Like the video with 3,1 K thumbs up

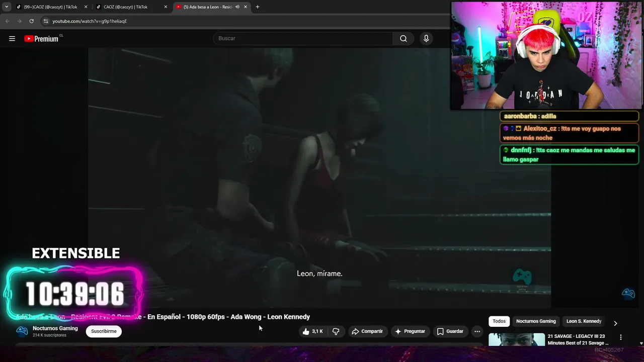point(312,331)
